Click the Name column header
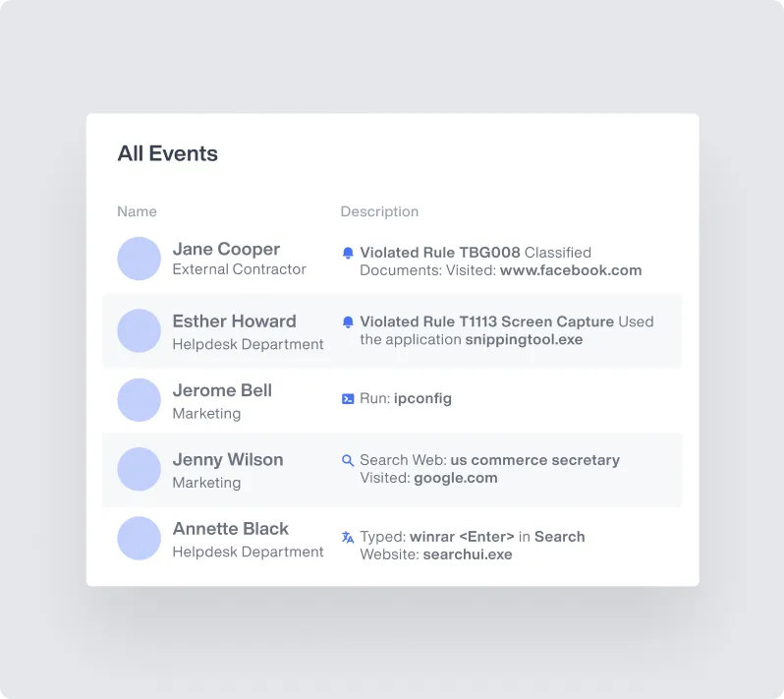784x699 pixels. pyautogui.click(x=137, y=211)
